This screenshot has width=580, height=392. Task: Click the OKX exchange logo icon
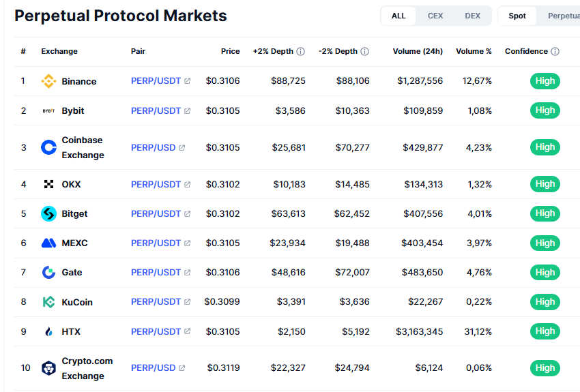[x=48, y=184]
